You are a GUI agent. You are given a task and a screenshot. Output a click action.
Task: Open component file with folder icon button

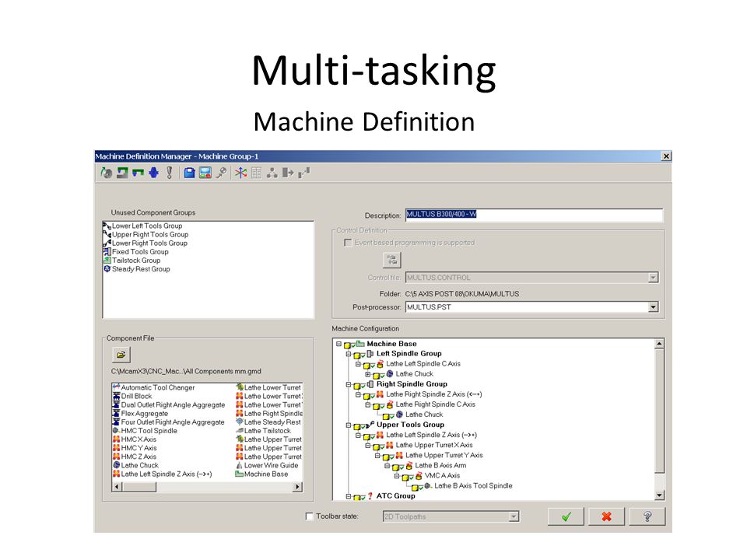click(121, 355)
